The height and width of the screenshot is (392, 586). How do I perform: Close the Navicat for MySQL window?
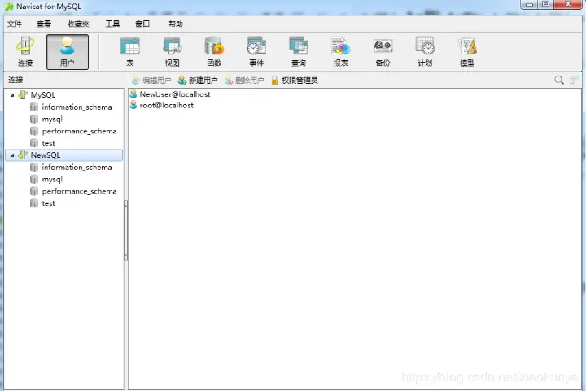[568, 4]
